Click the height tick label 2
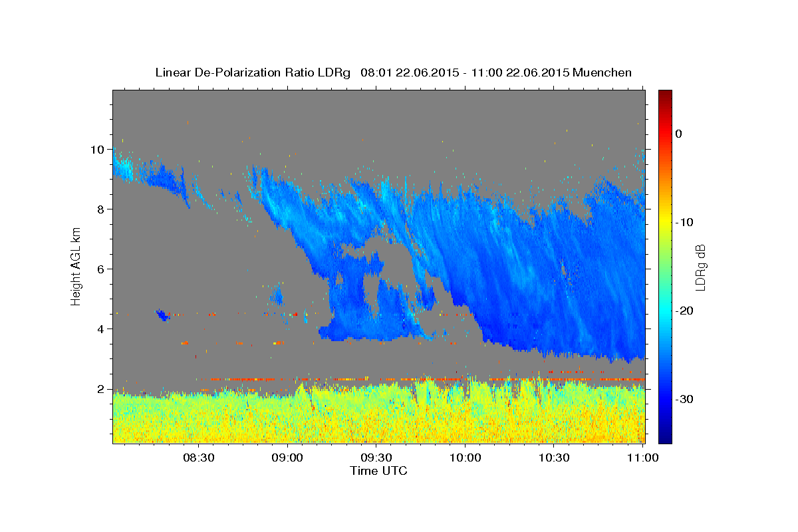Image resolution: width=798 pixels, height=532 pixels. pyautogui.click(x=102, y=389)
